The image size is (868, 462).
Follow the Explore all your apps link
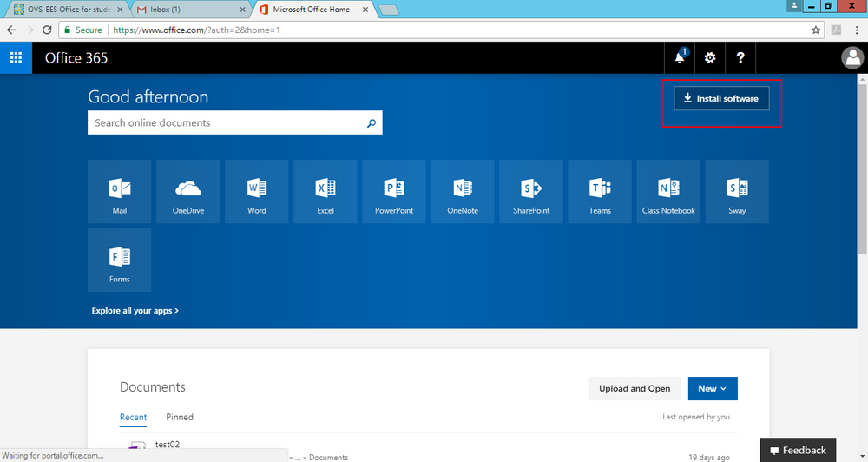pyautogui.click(x=135, y=311)
